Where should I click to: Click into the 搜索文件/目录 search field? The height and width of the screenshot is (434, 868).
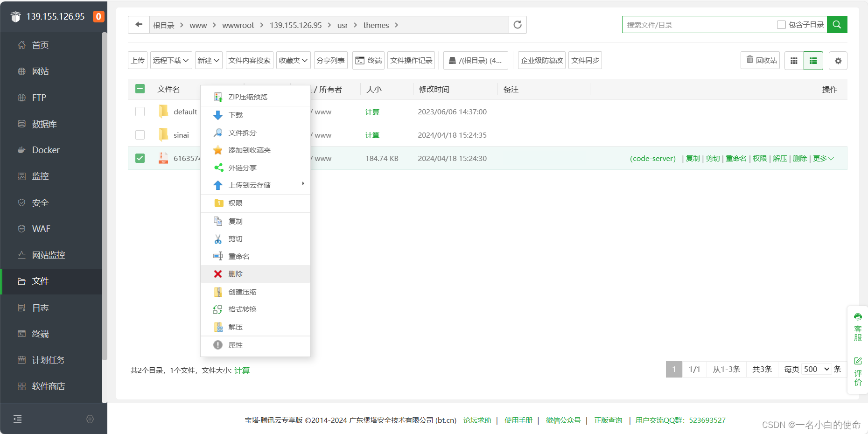tap(698, 25)
